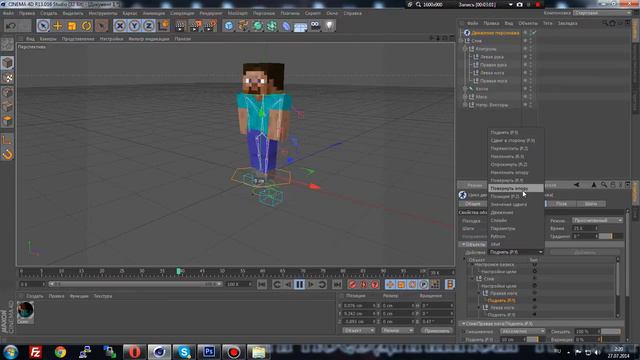640x360 pixels.
Task: Toggle the orange Snap magnet icon
Action: [7, 155]
